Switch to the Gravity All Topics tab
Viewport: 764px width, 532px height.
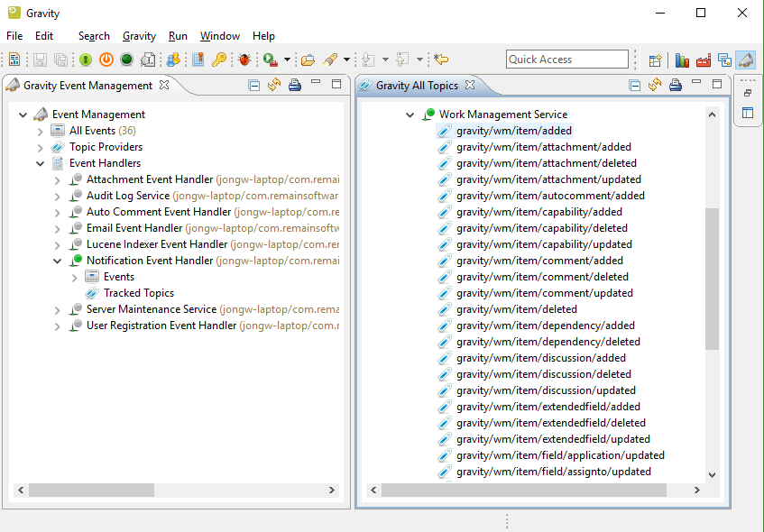tap(417, 86)
